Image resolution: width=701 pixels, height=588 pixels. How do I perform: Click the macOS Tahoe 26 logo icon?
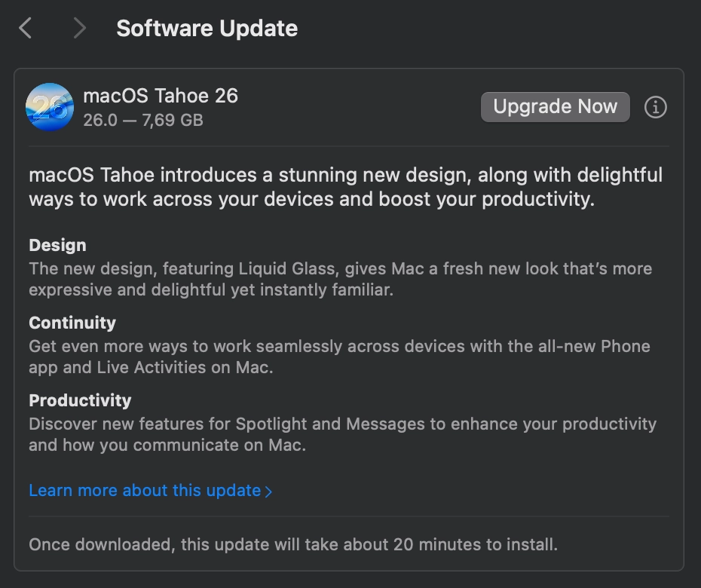coord(50,107)
